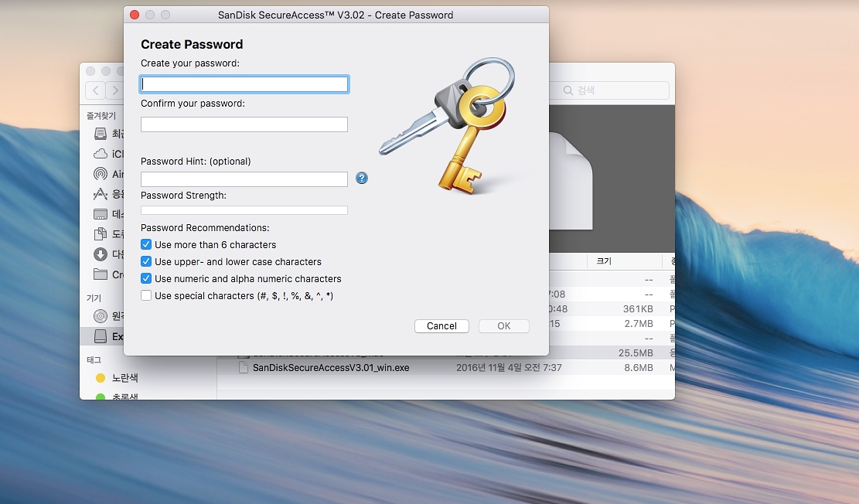Click the yellow 노란색 tag in Finder sidebar
The height and width of the screenshot is (504, 859).
(101, 378)
